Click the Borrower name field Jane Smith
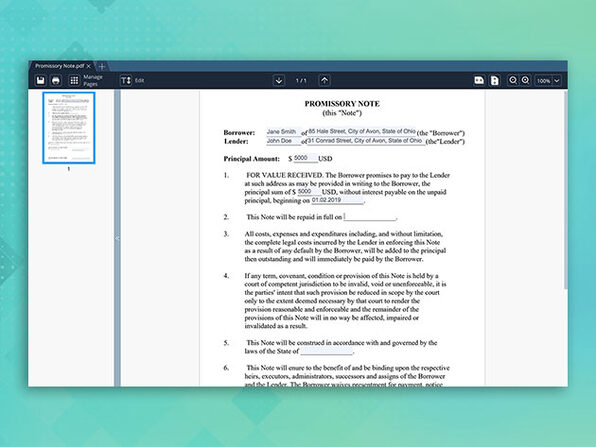Viewport: 596px width, 447px height. pyautogui.click(x=284, y=132)
